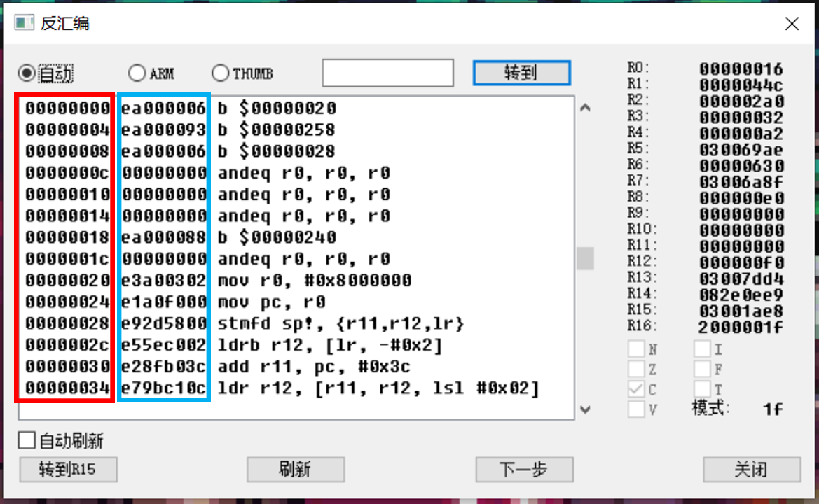This screenshot has height=504, width=819.
Task: Toggle the Z flag checkbox
Action: pyautogui.click(x=635, y=369)
